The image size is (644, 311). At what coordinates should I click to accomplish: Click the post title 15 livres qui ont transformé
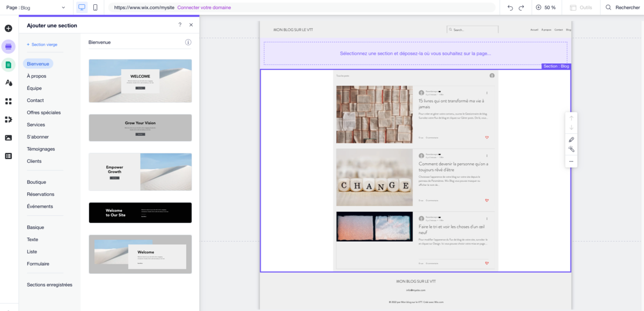tap(451, 104)
